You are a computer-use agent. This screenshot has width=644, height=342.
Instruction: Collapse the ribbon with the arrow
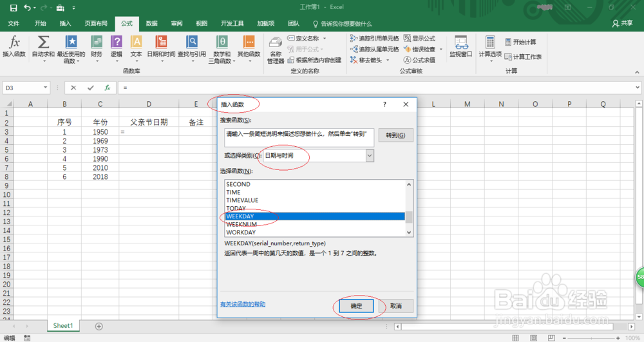coord(637,72)
